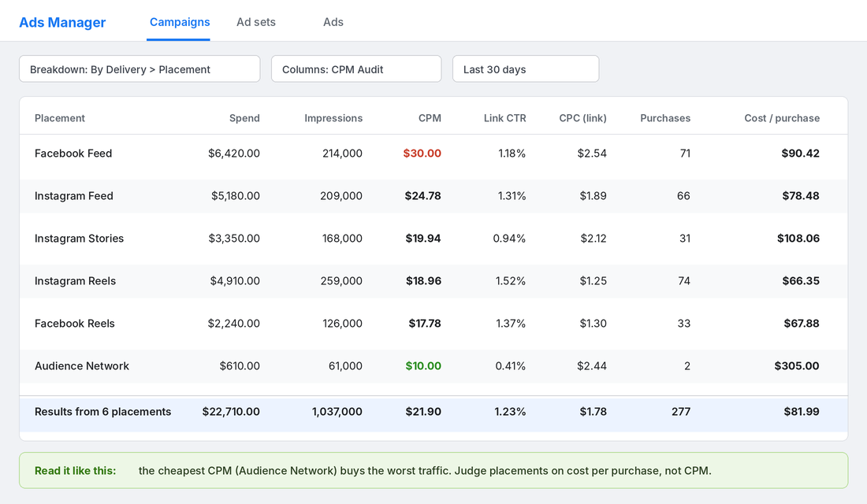Click total spend $22,710.00
Image resolution: width=867 pixels, height=504 pixels.
231,412
